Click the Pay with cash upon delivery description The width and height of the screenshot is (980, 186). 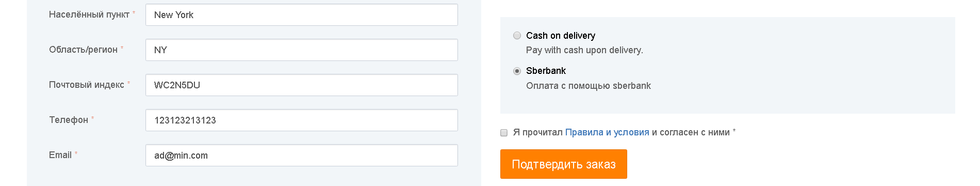[584, 50]
